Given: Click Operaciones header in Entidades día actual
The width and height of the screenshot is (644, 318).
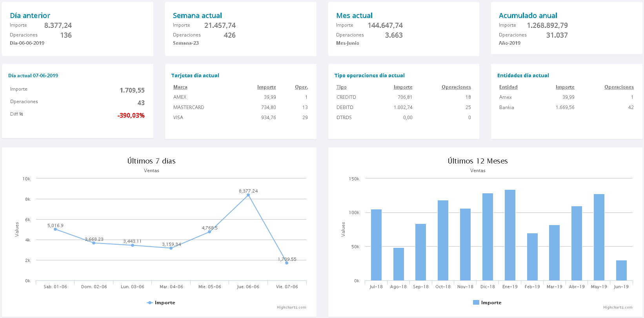Looking at the screenshot, I should click(x=619, y=87).
